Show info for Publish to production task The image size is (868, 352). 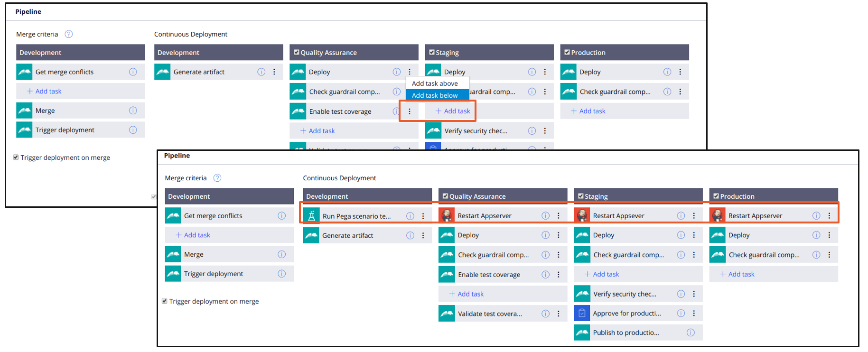click(691, 333)
